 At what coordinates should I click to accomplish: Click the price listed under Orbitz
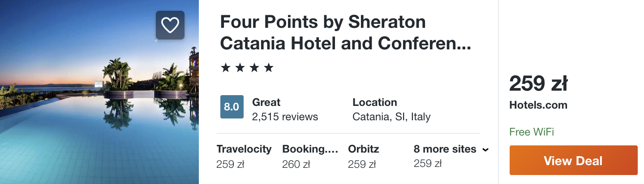click(362, 164)
